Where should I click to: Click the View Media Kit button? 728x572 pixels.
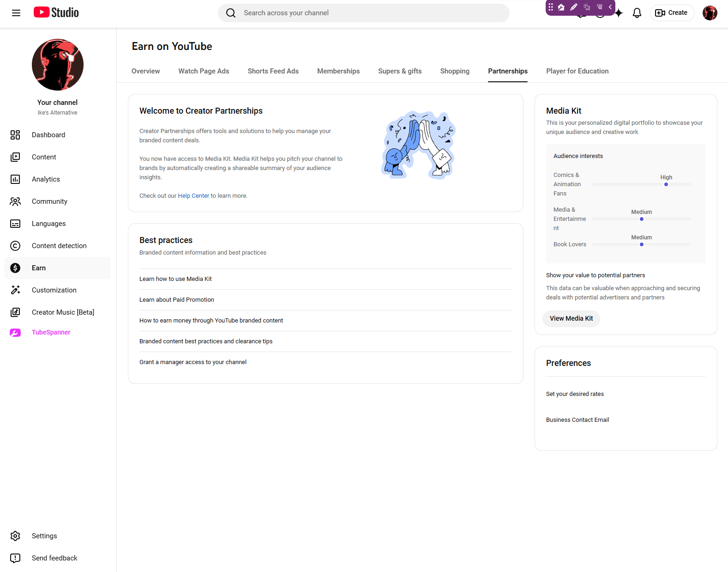(571, 318)
